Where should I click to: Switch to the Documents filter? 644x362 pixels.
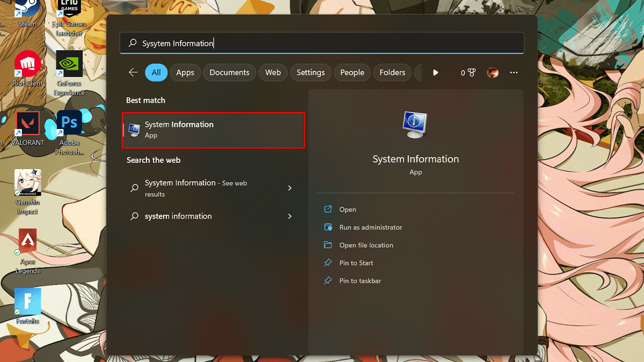pyautogui.click(x=229, y=72)
